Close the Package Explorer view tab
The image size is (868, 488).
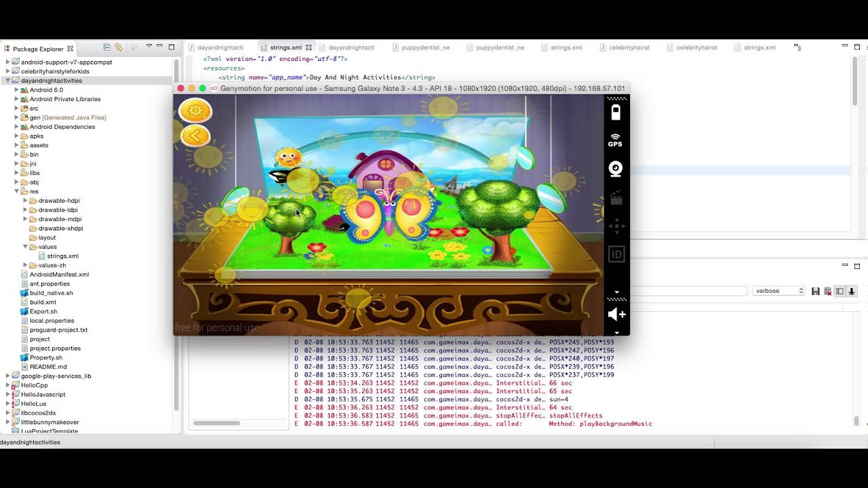70,49
